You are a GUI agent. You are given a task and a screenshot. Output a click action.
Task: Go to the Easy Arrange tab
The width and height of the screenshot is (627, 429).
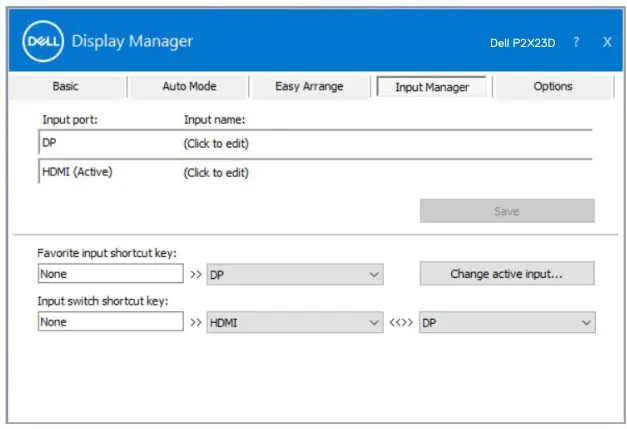pos(309,86)
